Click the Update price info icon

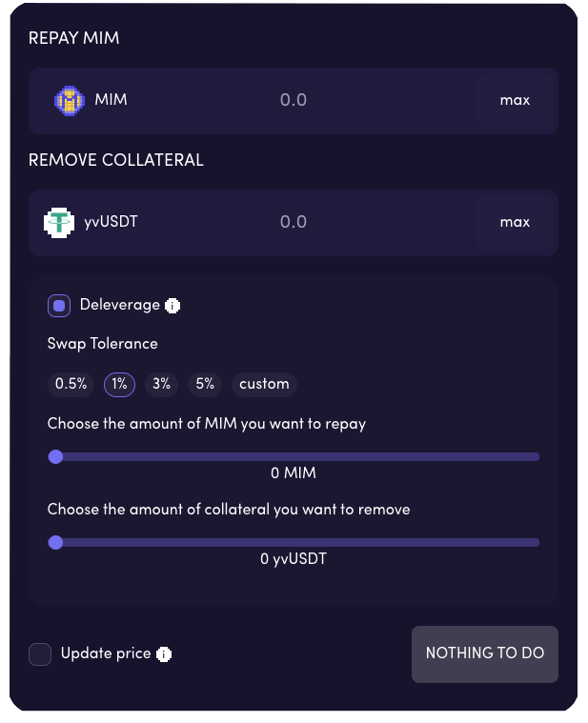coord(164,654)
